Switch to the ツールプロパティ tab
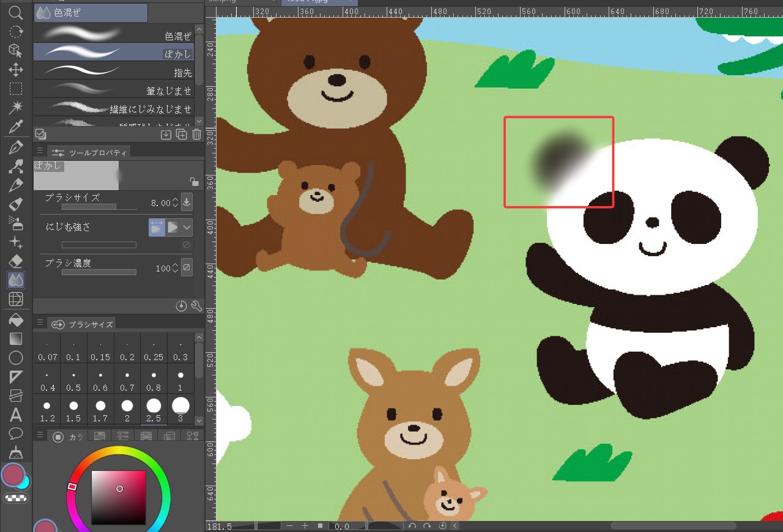Screen dimensions: 783x532 (89, 152)
